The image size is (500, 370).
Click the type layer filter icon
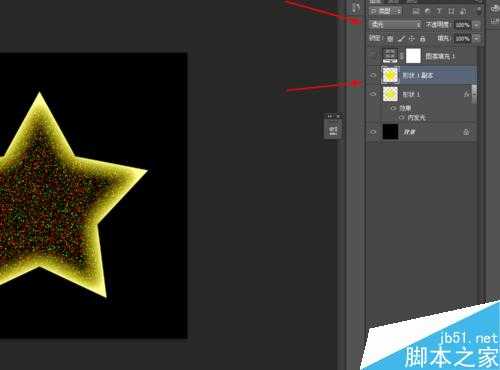[439, 11]
